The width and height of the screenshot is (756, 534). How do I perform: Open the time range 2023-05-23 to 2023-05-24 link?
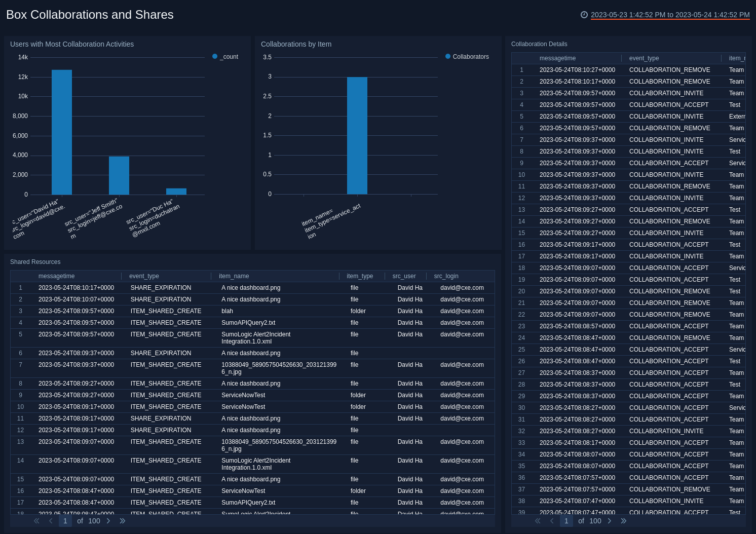[670, 15]
